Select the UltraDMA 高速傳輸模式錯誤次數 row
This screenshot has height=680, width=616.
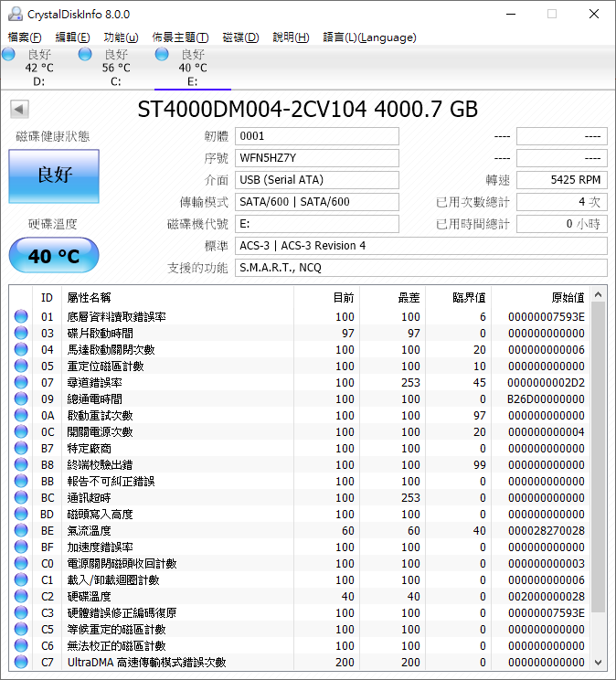click(x=300, y=663)
